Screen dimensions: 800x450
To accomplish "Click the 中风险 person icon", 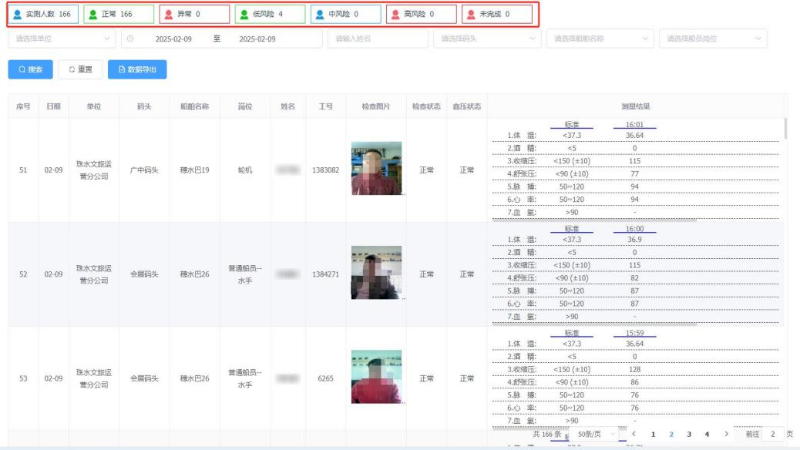I will coord(319,15).
